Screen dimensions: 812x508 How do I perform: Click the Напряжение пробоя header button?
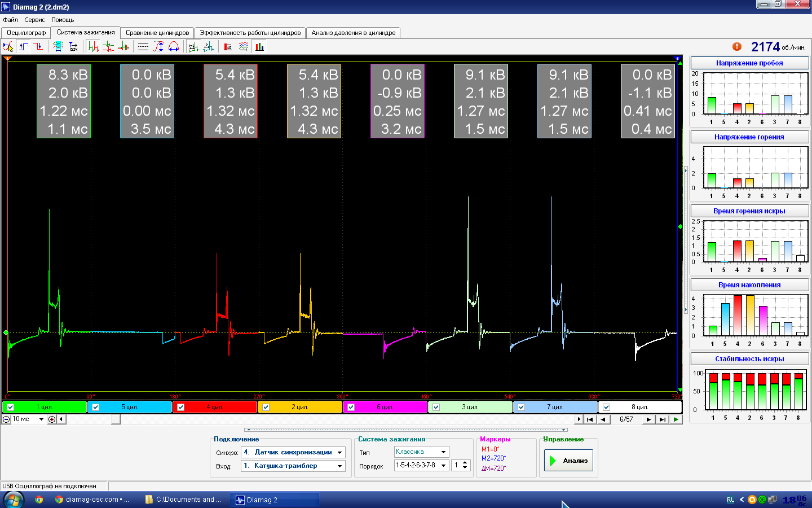pyautogui.click(x=749, y=63)
